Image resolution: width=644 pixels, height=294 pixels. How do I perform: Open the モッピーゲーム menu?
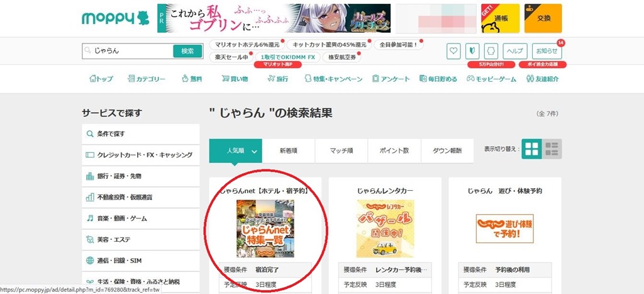491,79
